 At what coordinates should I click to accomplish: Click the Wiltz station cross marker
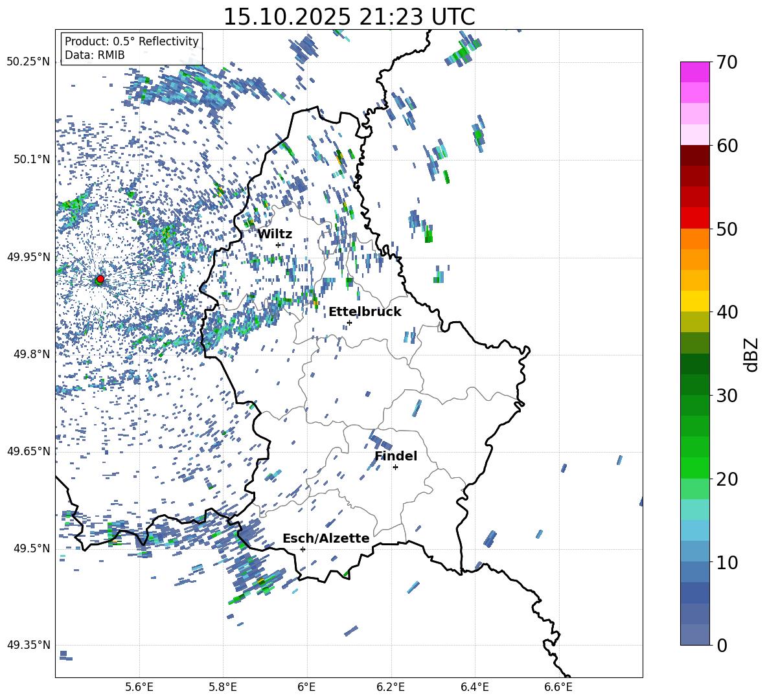click(x=278, y=245)
